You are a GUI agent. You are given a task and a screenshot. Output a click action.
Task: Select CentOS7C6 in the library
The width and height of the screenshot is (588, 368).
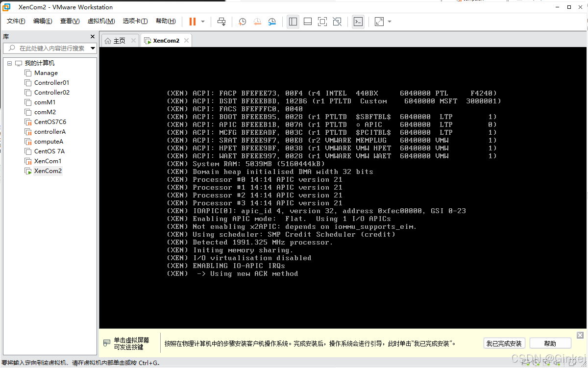50,122
